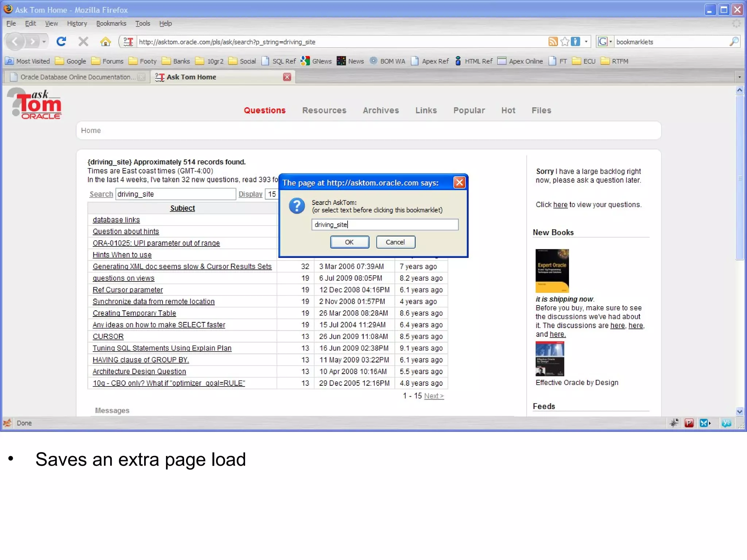
Task: Click the dialog's driving_site text field
Action: (384, 225)
